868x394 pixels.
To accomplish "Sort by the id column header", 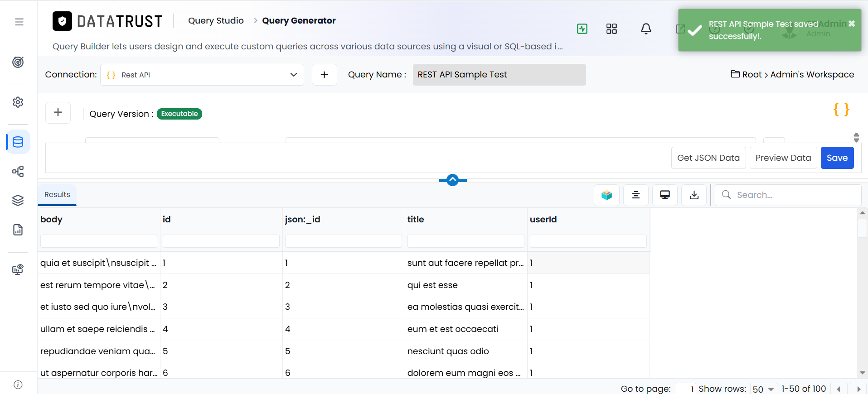I will [167, 220].
